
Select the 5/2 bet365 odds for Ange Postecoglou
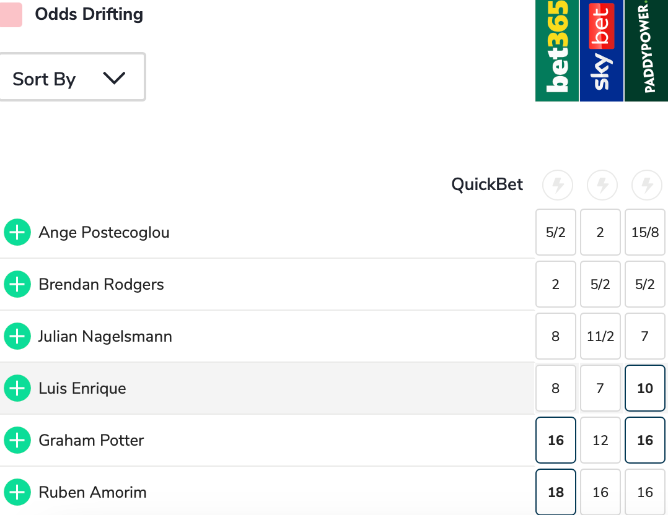click(556, 233)
